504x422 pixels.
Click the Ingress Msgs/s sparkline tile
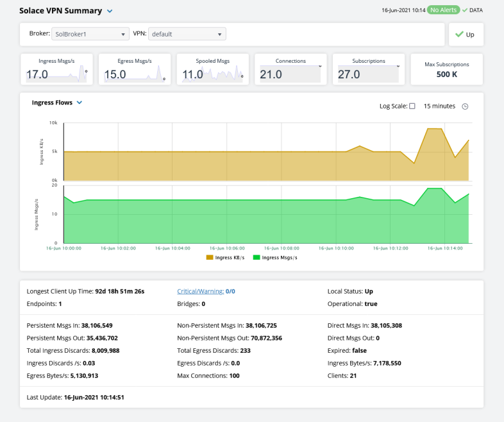56,69
